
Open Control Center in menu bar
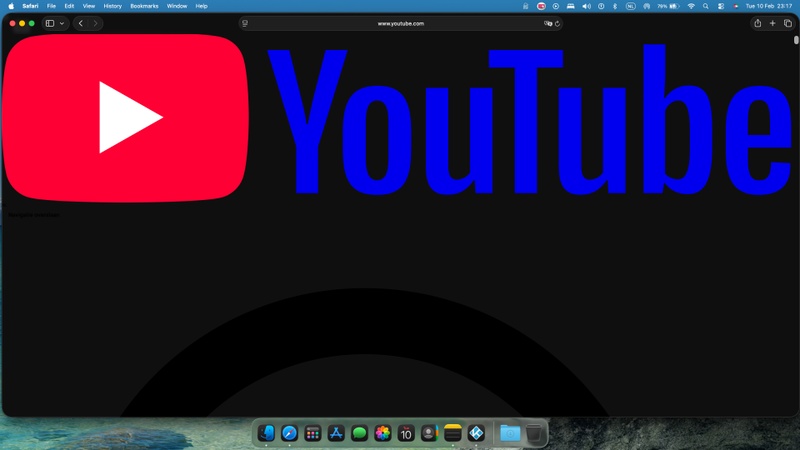coord(721,6)
